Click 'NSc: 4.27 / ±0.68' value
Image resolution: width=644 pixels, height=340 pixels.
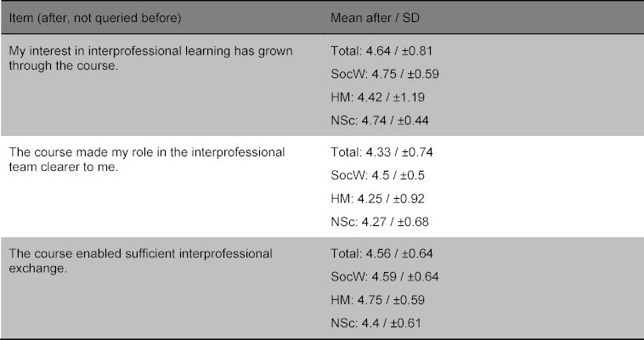(380, 222)
